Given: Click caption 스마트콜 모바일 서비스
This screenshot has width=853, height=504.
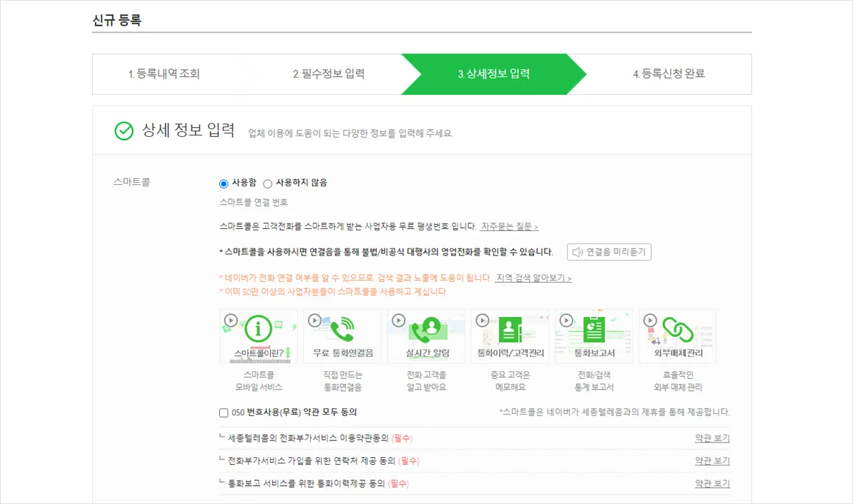Looking at the screenshot, I should coord(258,381).
